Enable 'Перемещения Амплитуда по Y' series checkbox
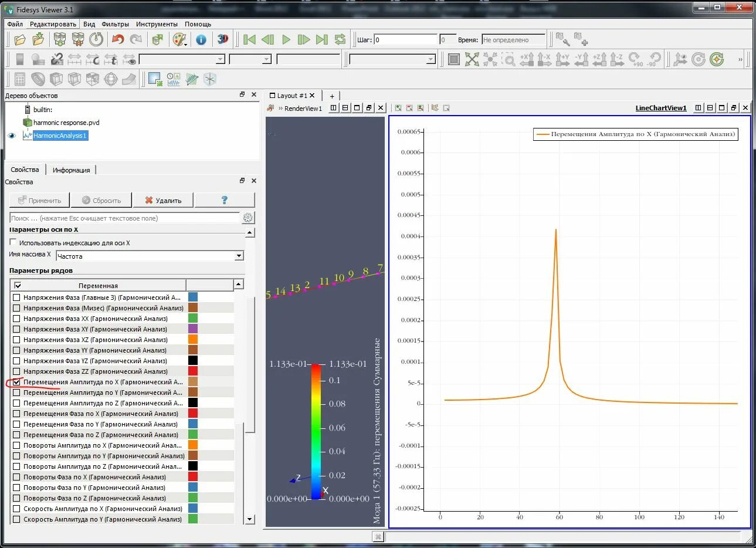 tap(16, 393)
